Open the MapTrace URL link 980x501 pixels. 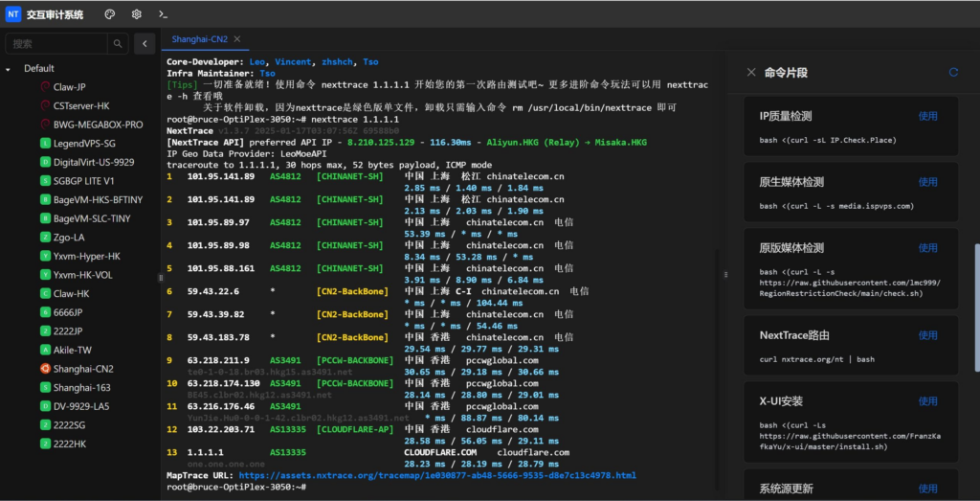436,475
